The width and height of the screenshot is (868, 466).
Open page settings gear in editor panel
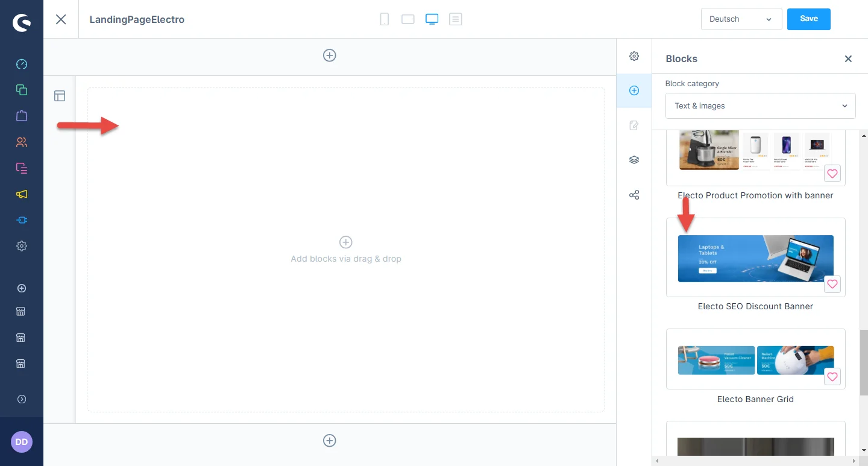click(634, 56)
